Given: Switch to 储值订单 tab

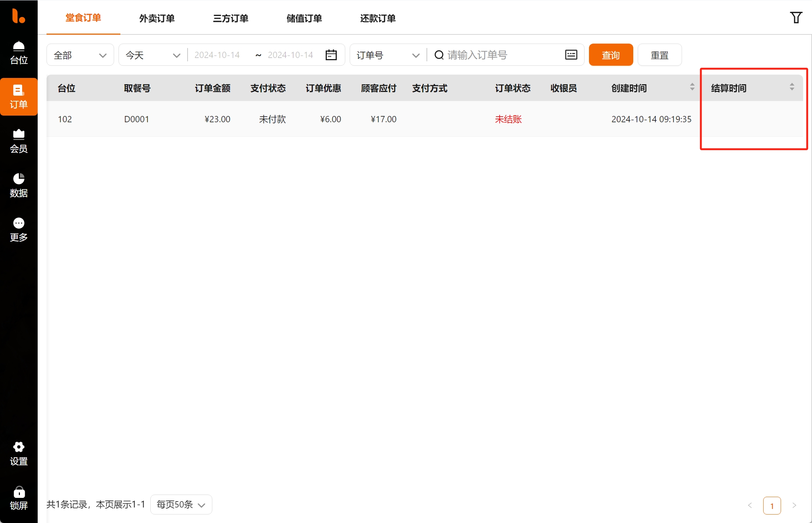Looking at the screenshot, I should (304, 18).
